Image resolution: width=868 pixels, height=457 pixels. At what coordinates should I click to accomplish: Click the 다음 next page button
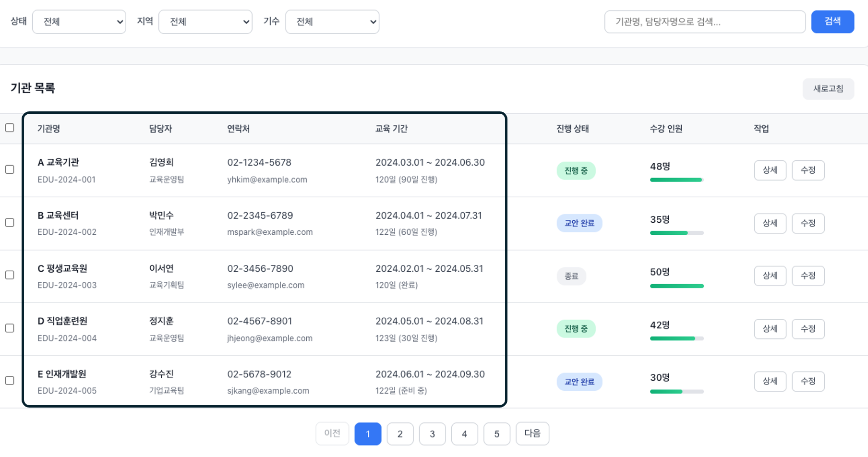pos(532,433)
